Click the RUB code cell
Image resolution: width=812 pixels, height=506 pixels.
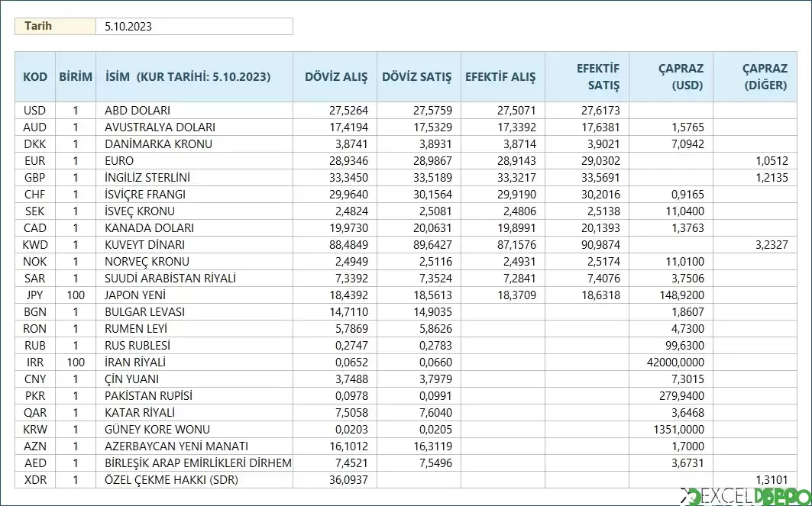pos(35,346)
